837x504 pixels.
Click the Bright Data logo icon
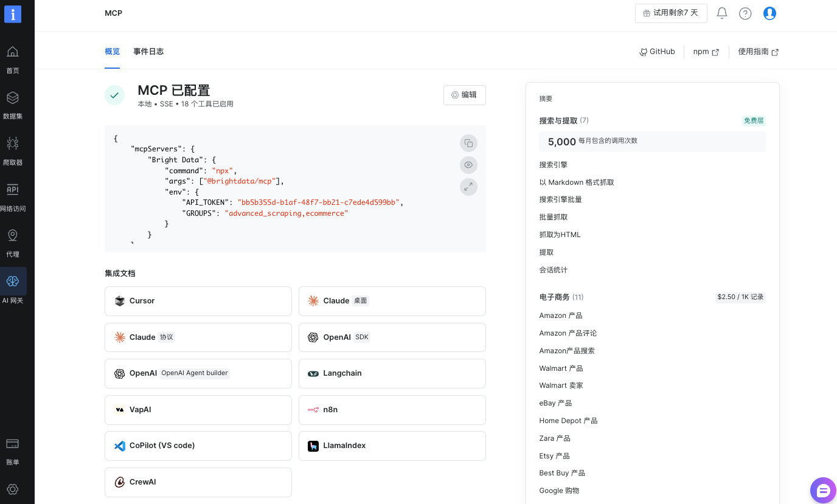pos(13,14)
